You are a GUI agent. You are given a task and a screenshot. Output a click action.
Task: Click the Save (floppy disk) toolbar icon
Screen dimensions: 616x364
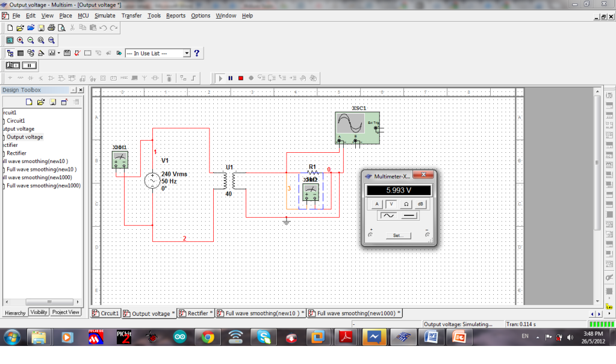(x=41, y=28)
